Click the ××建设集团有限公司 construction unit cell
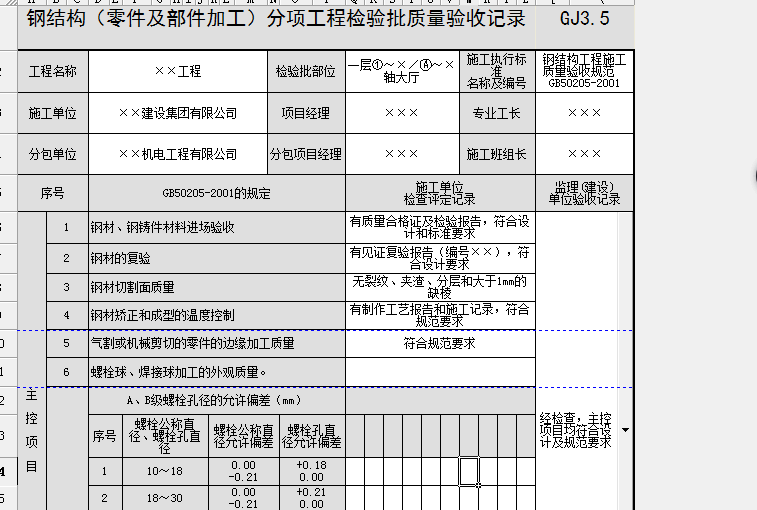The image size is (757, 510). [x=178, y=114]
